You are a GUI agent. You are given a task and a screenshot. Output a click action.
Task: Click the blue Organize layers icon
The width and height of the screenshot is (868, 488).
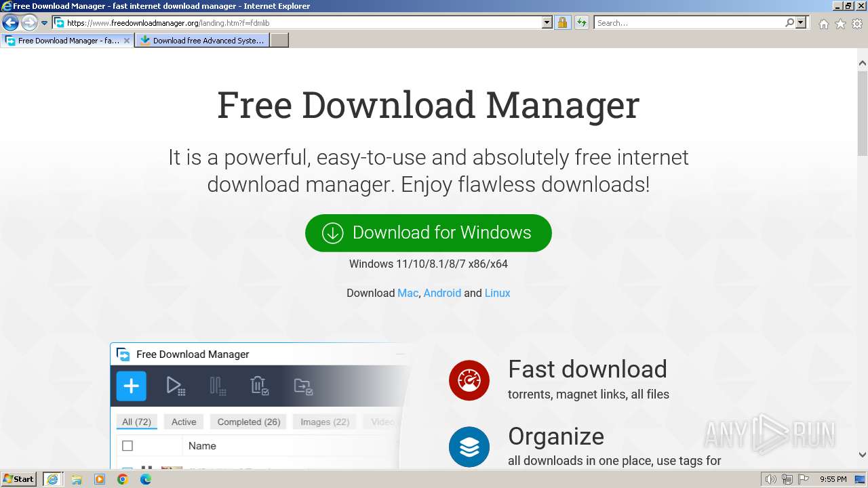coord(469,447)
